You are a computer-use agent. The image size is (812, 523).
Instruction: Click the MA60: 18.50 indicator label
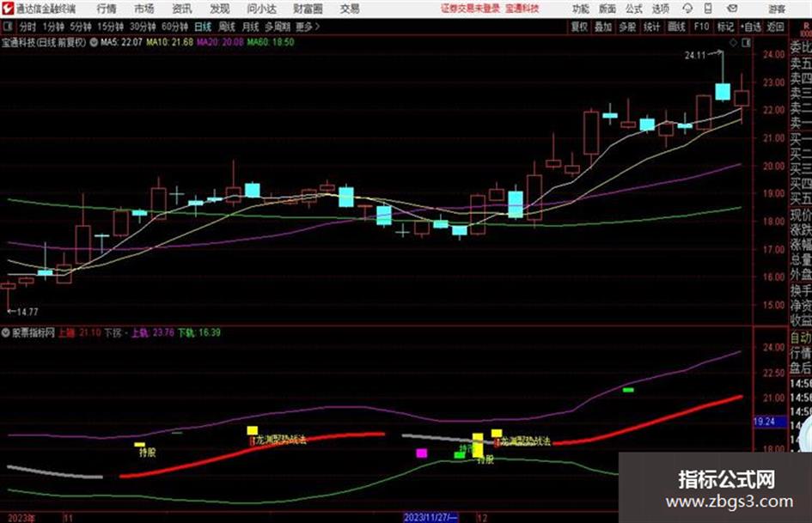pos(271,42)
